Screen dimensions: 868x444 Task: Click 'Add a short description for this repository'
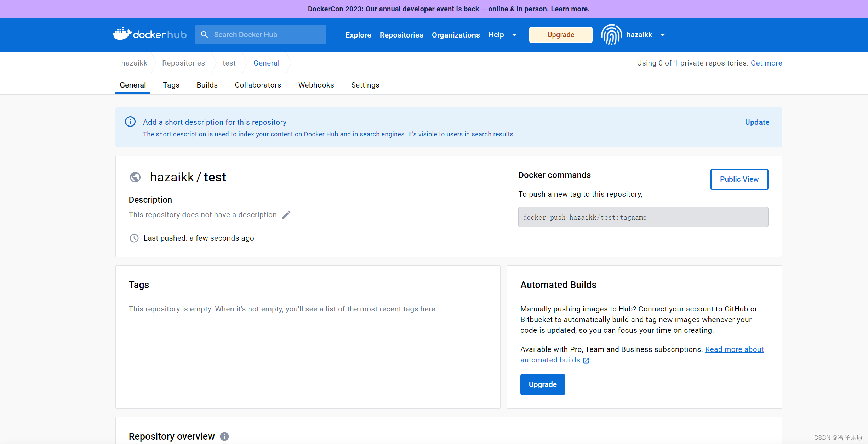(215, 122)
